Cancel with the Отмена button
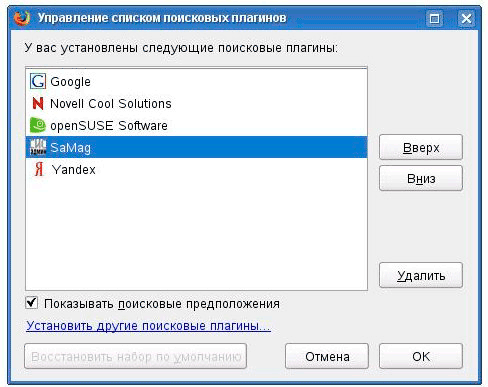488x387 pixels. [x=327, y=356]
